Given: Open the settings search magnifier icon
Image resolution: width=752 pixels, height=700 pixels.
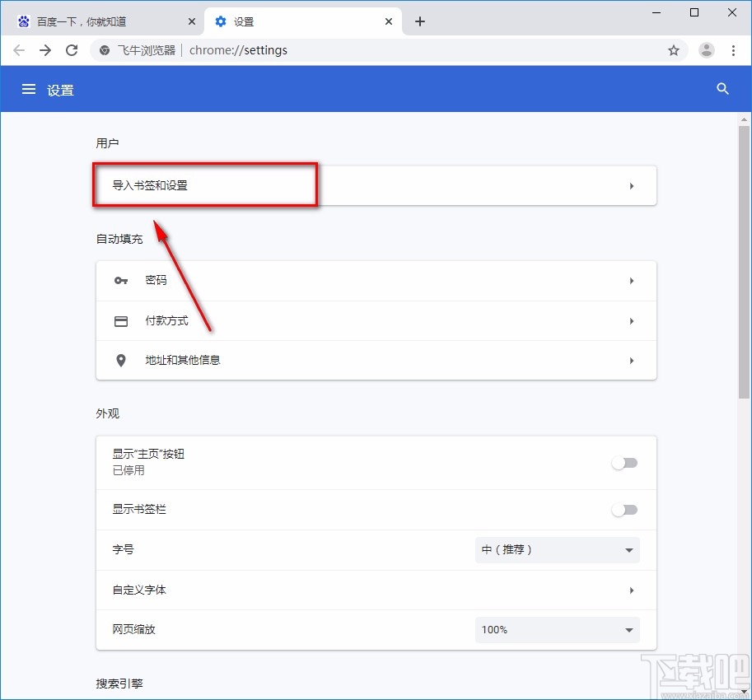Looking at the screenshot, I should [x=722, y=89].
